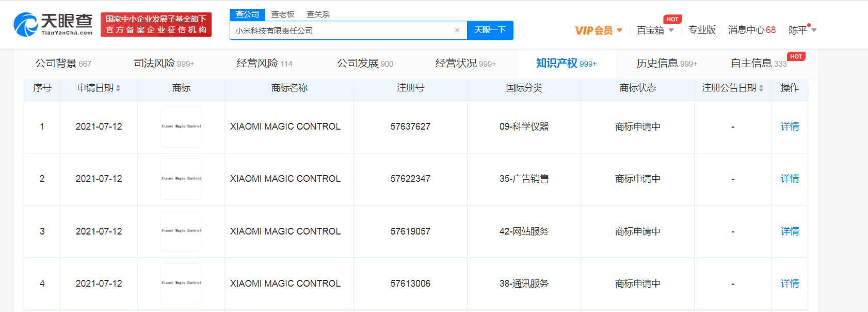Click registration number 57637627
Image resolution: width=868 pixels, height=312 pixels.
(x=410, y=127)
